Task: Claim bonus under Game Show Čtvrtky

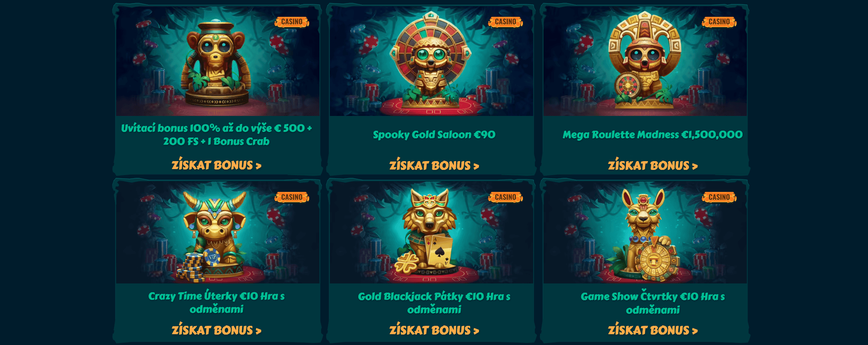Action: pyautogui.click(x=653, y=330)
